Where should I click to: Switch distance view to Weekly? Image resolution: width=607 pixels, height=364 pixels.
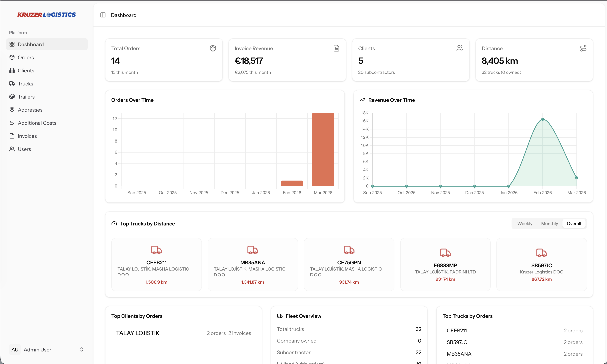[525, 223]
